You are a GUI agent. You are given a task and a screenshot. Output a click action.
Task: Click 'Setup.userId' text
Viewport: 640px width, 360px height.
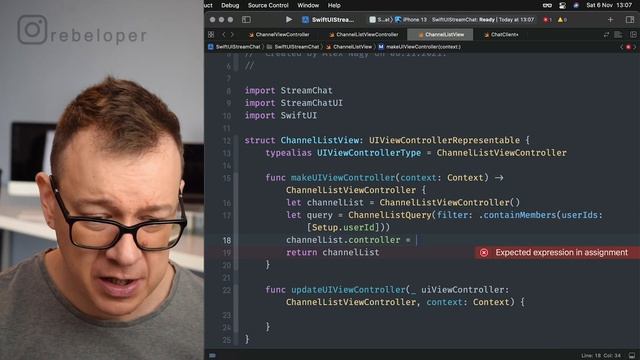[343, 228]
